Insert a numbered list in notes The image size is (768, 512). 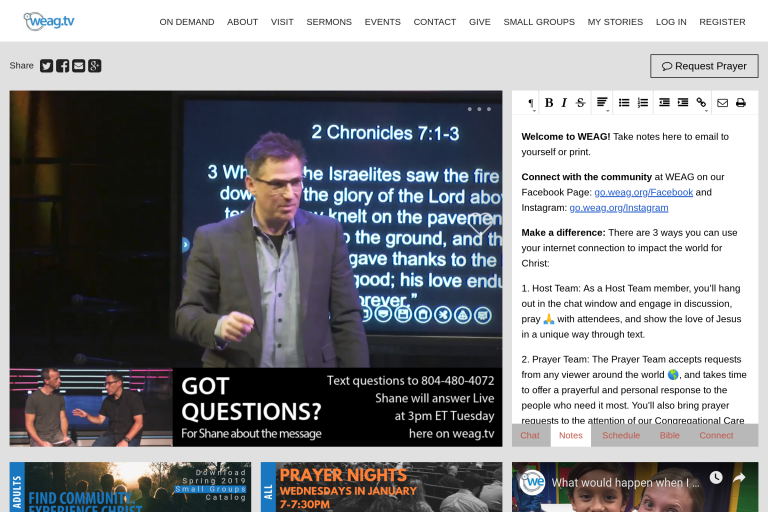(x=643, y=103)
